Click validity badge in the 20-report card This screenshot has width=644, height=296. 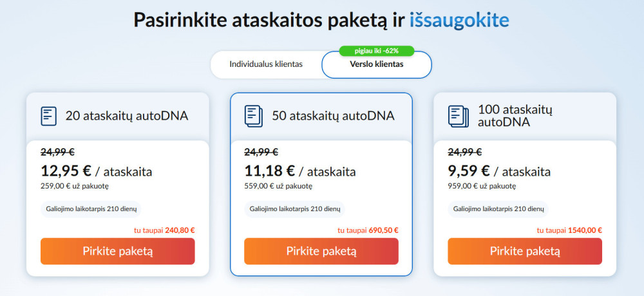91,209
